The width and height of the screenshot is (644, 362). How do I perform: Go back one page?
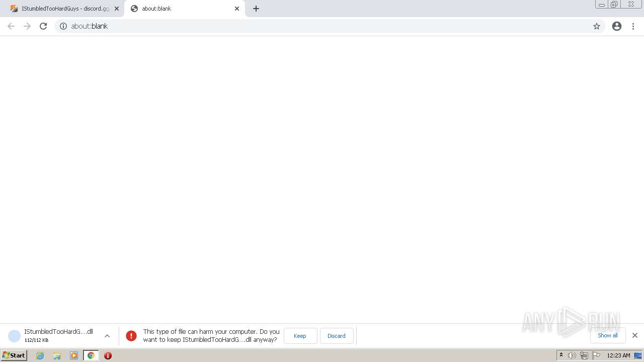(11, 26)
